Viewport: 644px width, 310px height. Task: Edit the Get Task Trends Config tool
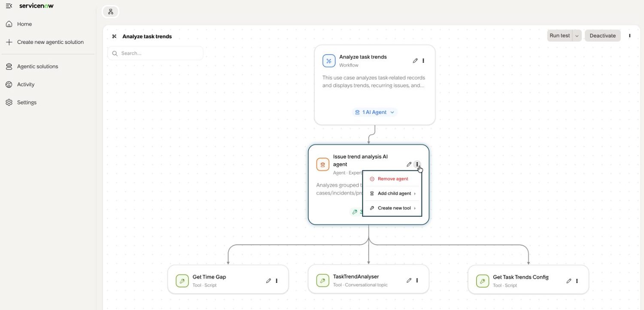(568, 281)
